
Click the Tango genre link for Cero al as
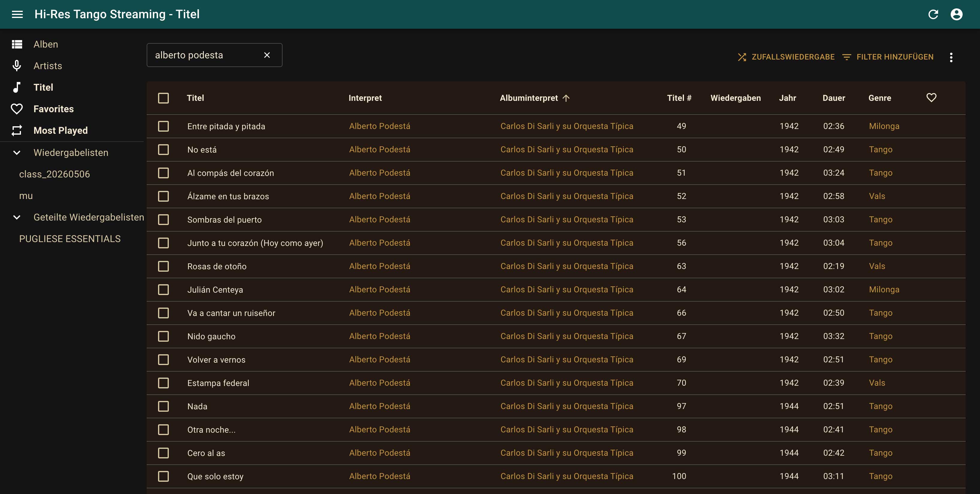pyautogui.click(x=881, y=453)
